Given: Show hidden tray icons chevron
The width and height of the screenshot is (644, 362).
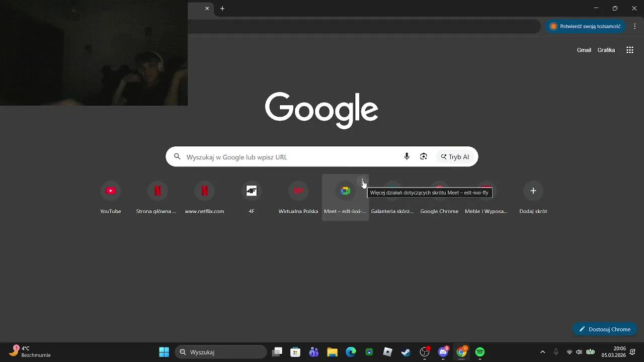Looking at the screenshot, I should pos(542,352).
